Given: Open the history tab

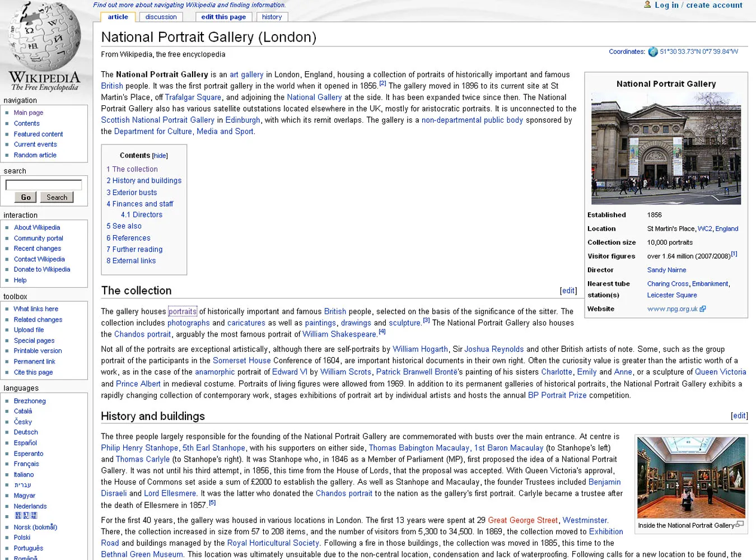Looking at the screenshot, I should 272,17.
